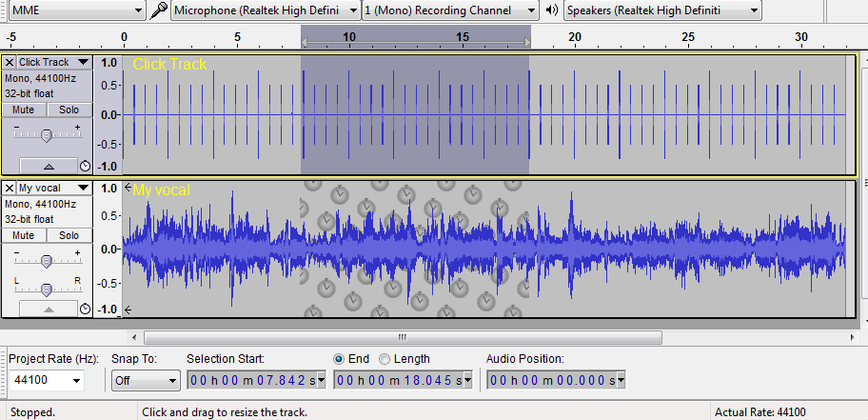Solo the My vocal track
This screenshot has width=868, height=420.
click(x=69, y=235)
